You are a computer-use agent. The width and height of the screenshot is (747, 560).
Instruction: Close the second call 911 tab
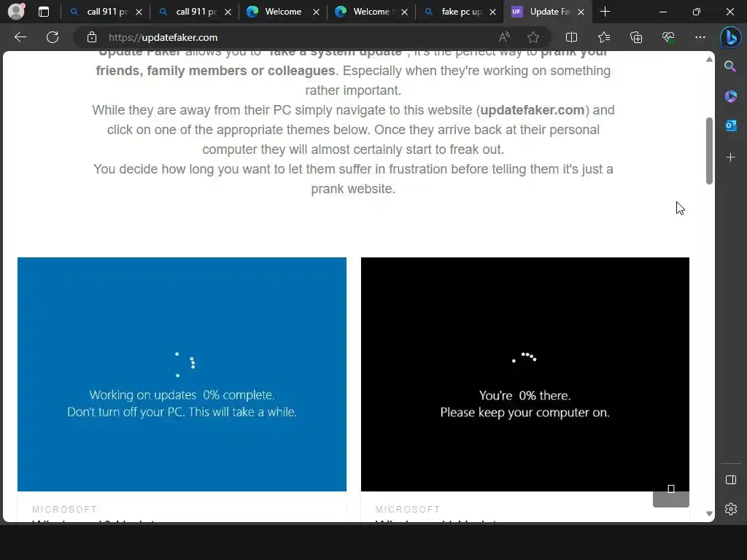pos(228,12)
